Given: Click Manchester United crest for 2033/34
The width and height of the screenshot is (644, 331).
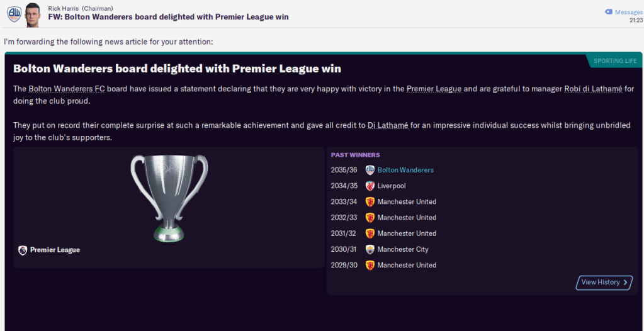Looking at the screenshot, I should [370, 202].
